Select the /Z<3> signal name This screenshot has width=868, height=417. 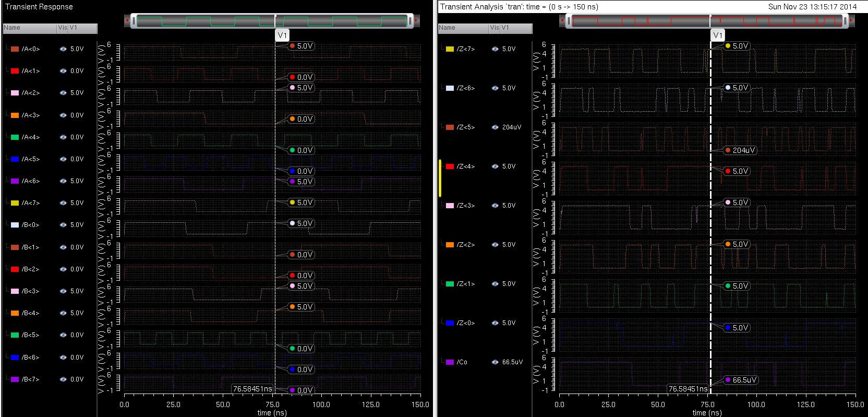466,205
